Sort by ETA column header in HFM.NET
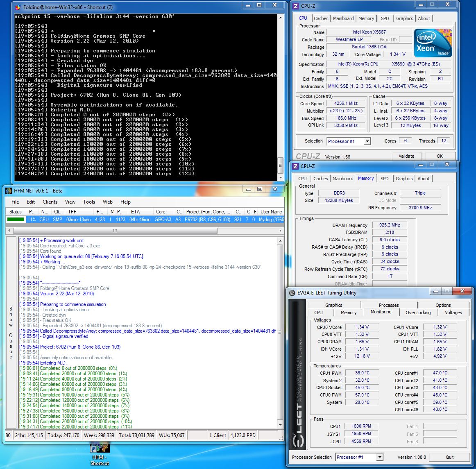The image size is (476, 469). pyautogui.click(x=141, y=212)
